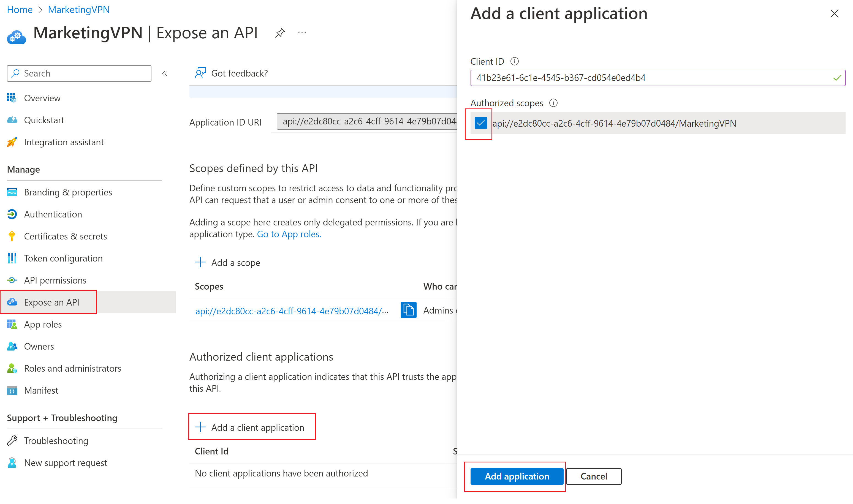Select Token configuration
This screenshot has height=504, width=853.
(63, 258)
